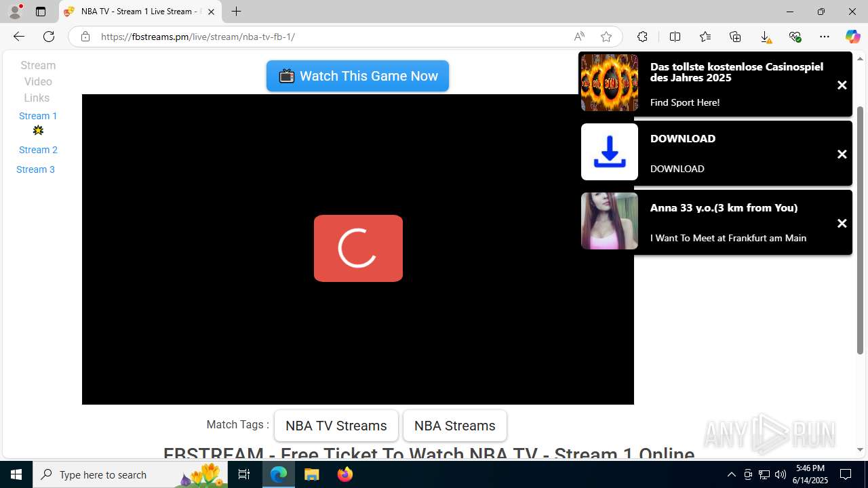Click the scrollbar up arrow
The height and width of the screenshot is (488, 868).
[x=861, y=58]
